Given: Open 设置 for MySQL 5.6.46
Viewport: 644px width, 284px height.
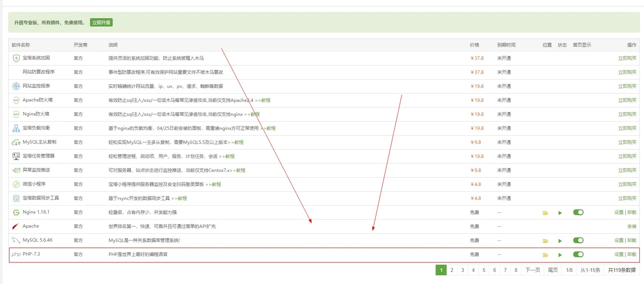Looking at the screenshot, I should pos(619,240).
